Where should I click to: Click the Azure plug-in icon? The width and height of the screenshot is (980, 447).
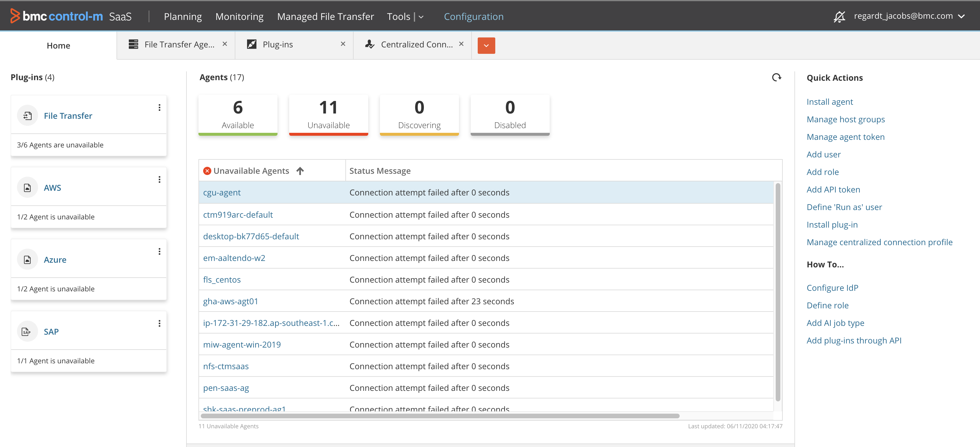[27, 259]
